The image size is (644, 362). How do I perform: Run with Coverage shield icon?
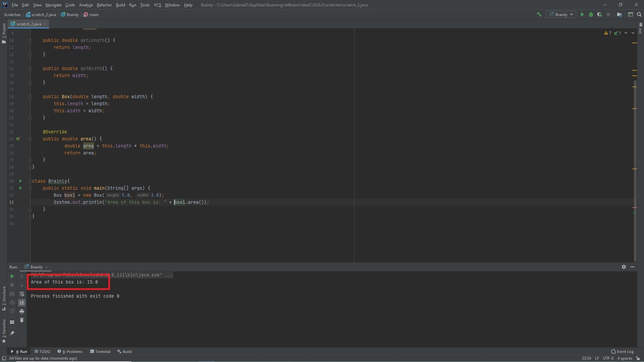[x=599, y=14]
